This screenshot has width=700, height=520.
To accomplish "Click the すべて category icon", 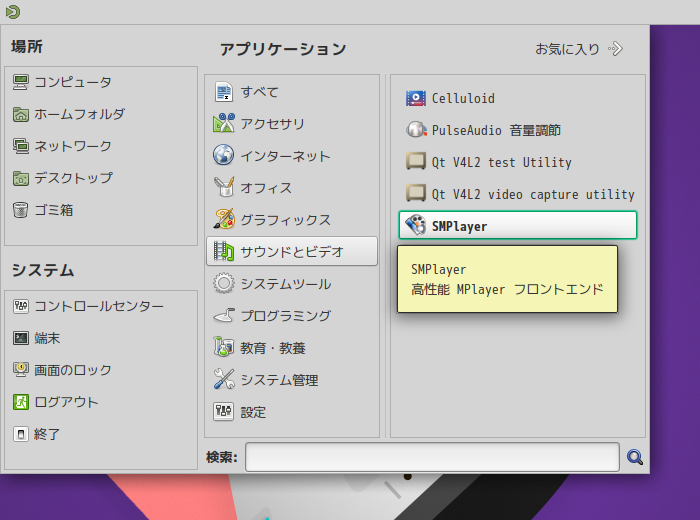I will (224, 92).
